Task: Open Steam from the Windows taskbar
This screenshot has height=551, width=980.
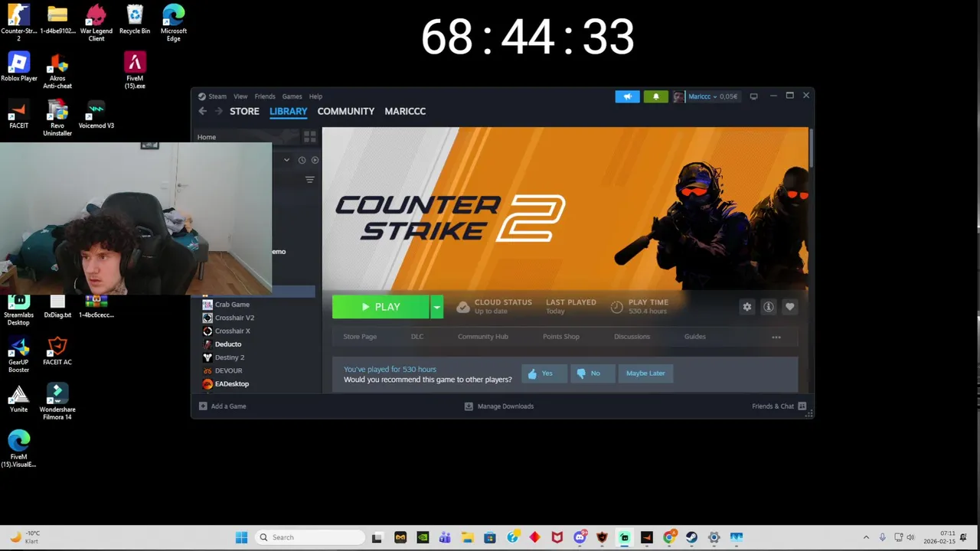Action: (691, 537)
